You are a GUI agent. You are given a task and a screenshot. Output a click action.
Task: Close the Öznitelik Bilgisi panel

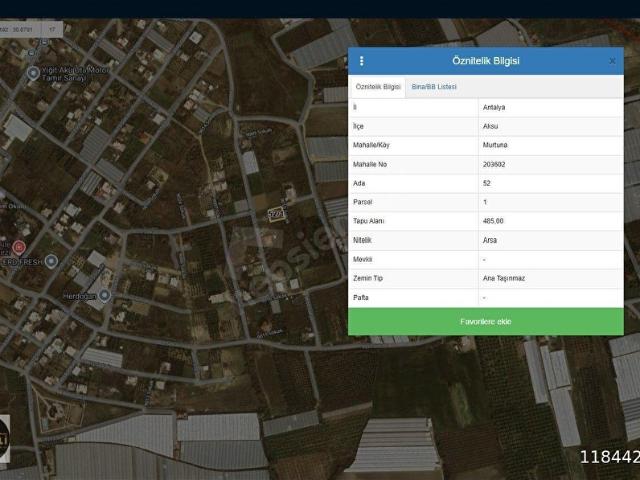[612, 61]
